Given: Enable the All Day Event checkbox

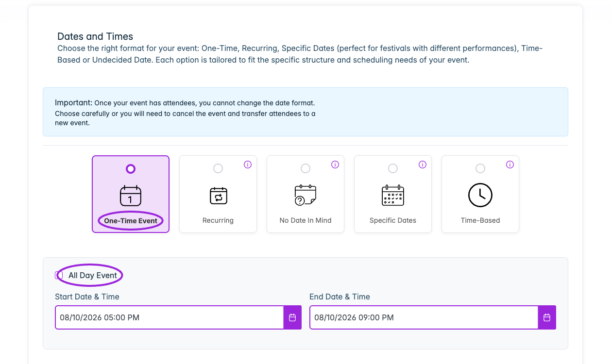Looking at the screenshot, I should 59,275.
